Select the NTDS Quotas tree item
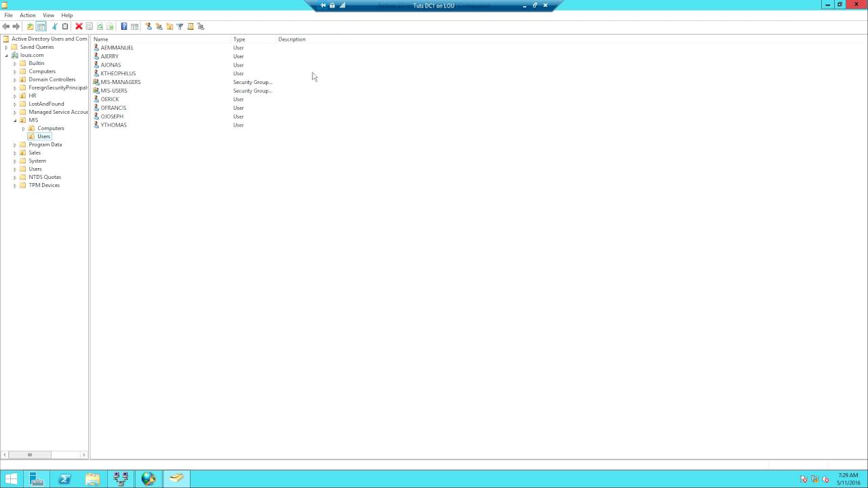 (45, 177)
